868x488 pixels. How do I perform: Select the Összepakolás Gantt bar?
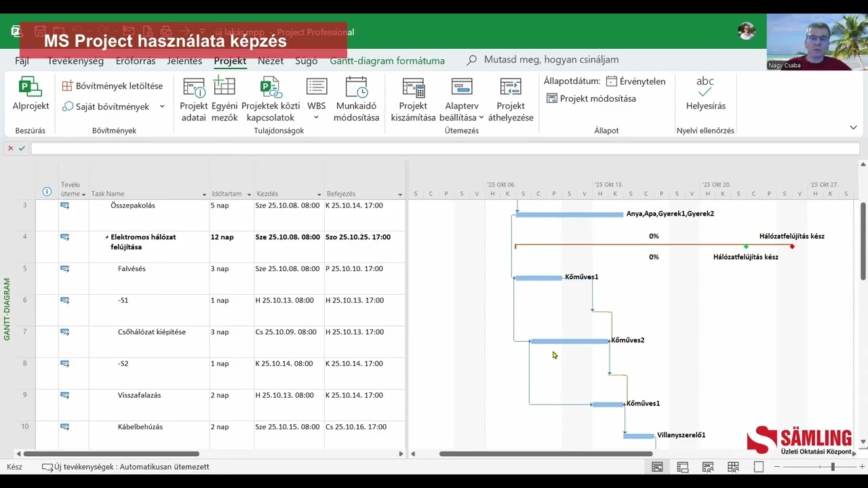tap(569, 214)
